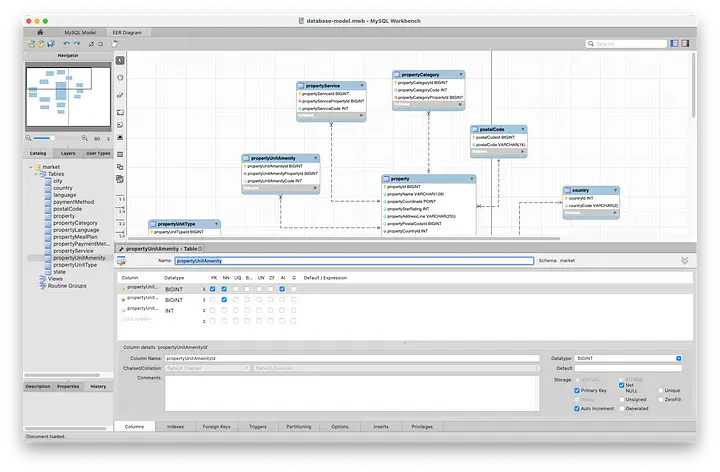
Task: Click the Search field in toolbar
Action: click(x=626, y=44)
